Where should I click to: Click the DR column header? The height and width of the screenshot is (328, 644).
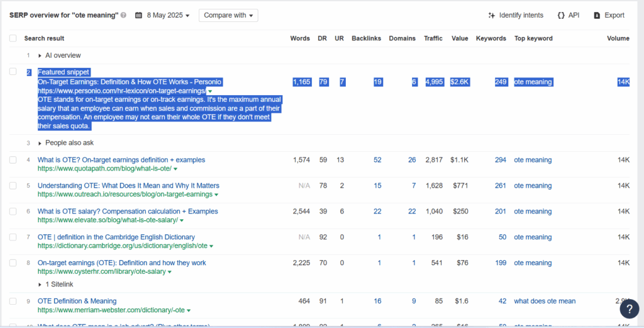click(x=323, y=38)
